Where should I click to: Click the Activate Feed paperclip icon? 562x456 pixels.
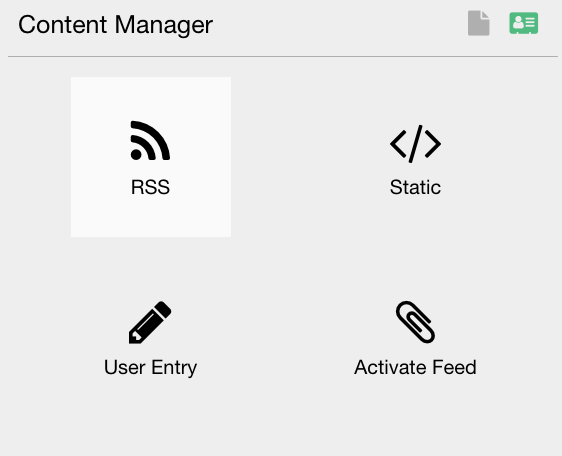tap(415, 322)
